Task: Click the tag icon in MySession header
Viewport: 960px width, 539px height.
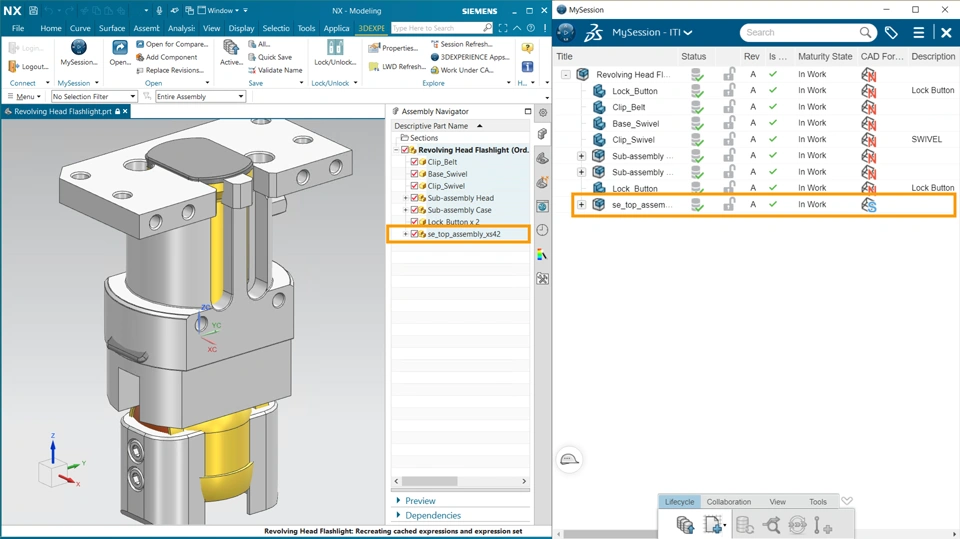Action: 891,32
